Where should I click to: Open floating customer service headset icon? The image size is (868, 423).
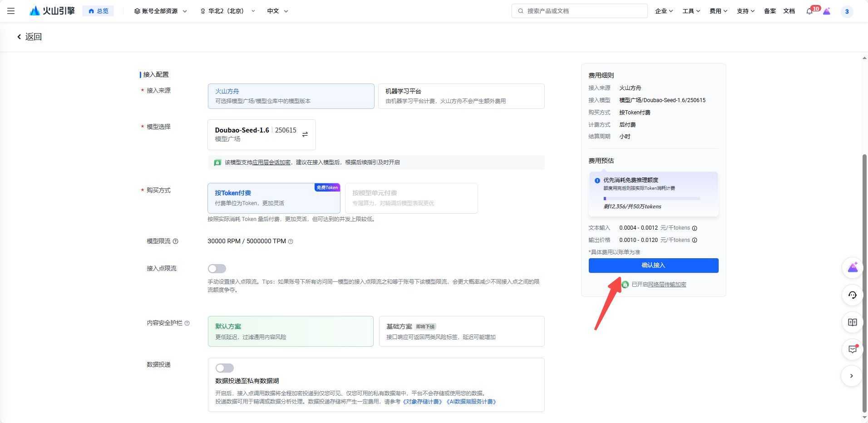click(x=853, y=295)
